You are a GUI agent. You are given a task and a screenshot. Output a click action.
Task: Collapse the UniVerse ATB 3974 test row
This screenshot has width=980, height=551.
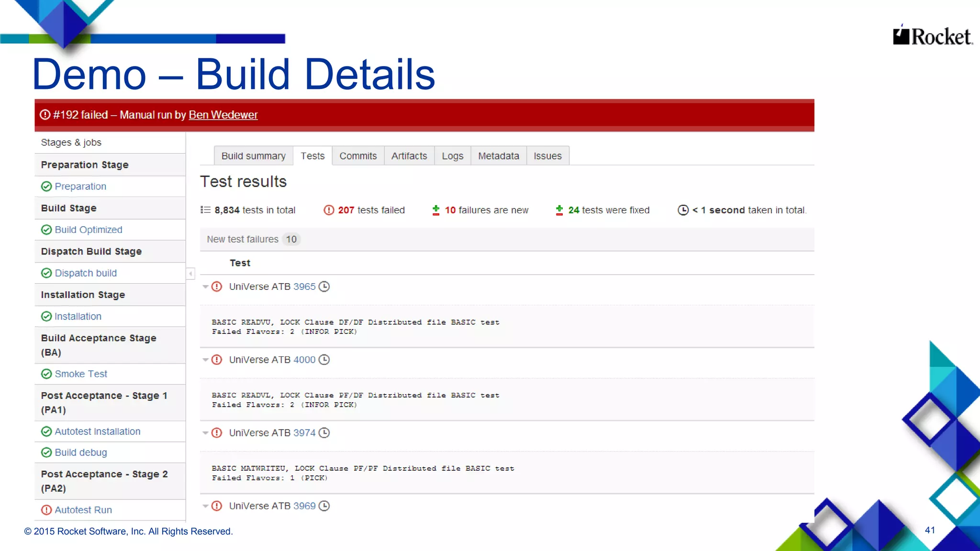click(205, 433)
